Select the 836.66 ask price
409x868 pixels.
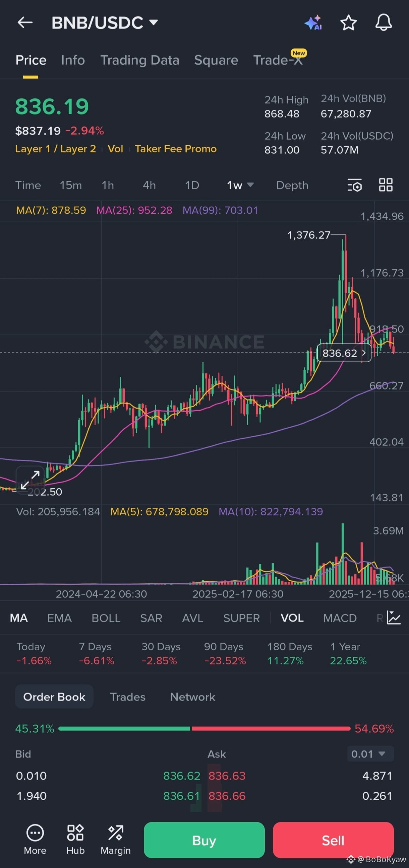(x=227, y=796)
